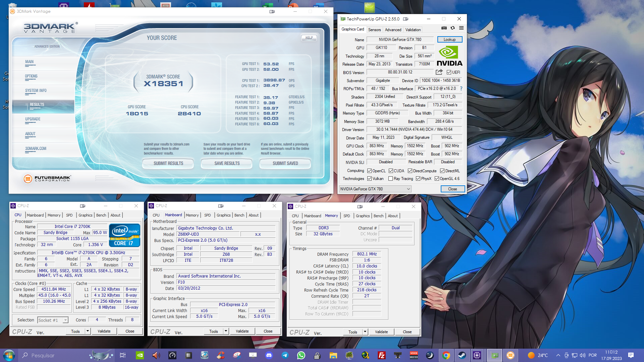Click the 3DMark Vantage orange taskbar icon
The image size is (644, 362).
(x=511, y=355)
